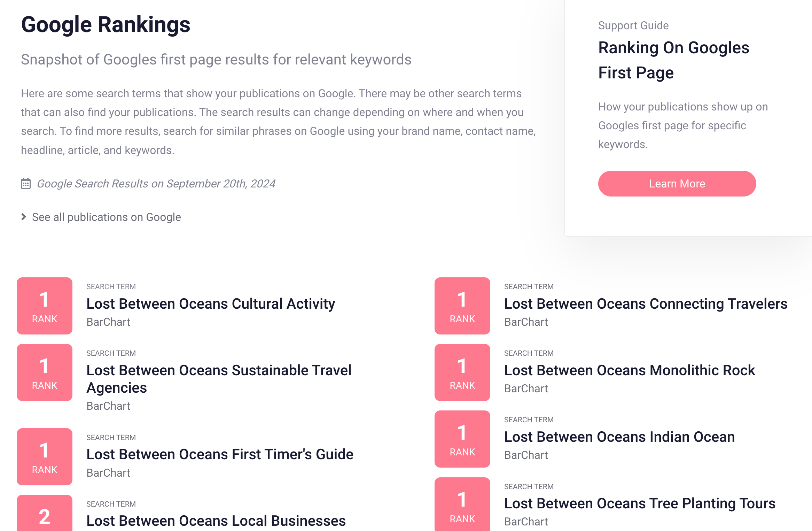Viewport: 812px width, 531px height.
Task: Open See all publications on Google
Action: click(106, 217)
